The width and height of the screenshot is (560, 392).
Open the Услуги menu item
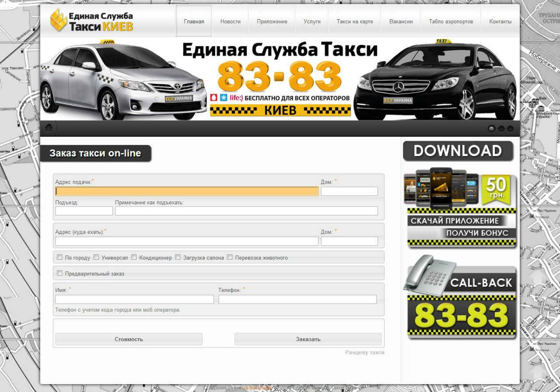[x=312, y=21]
